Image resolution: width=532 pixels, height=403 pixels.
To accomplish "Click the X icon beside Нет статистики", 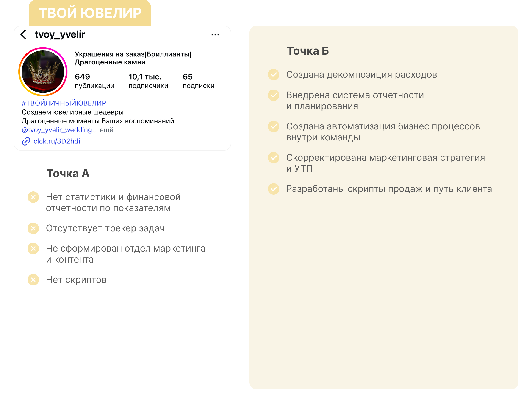I will [33, 197].
